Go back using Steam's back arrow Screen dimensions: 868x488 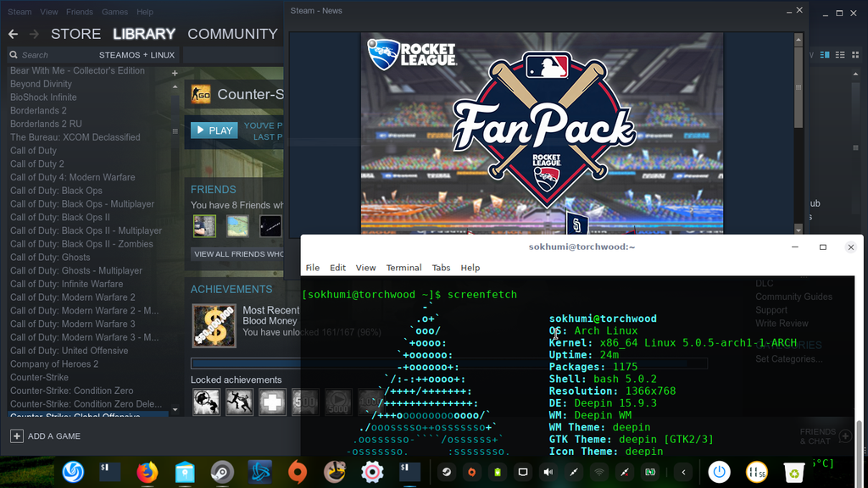pyautogui.click(x=14, y=34)
